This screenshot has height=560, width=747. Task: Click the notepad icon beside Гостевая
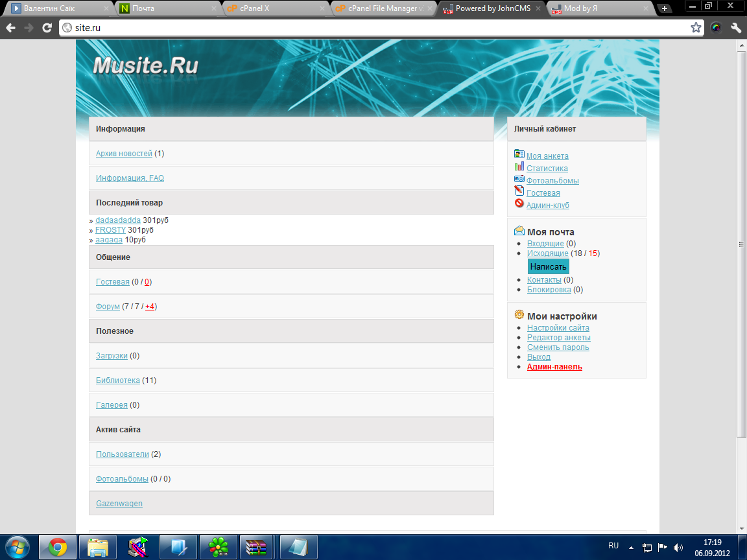[519, 191]
